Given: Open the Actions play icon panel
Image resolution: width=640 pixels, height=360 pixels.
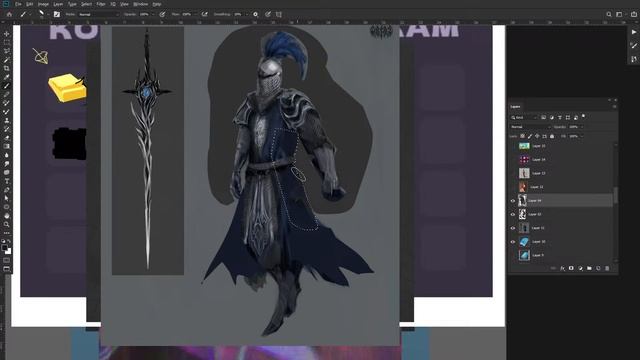Looking at the screenshot, I should pyautogui.click(x=634, y=32).
